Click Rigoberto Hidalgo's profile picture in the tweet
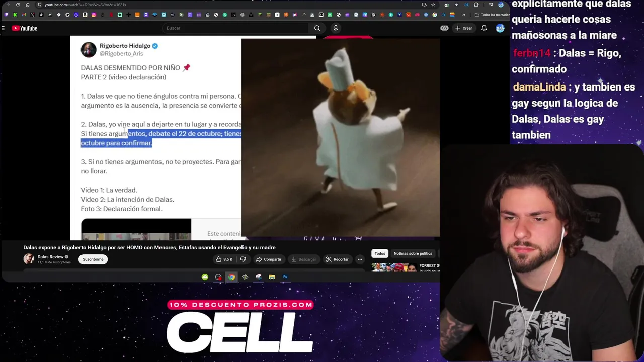The image size is (644, 362). [89, 49]
